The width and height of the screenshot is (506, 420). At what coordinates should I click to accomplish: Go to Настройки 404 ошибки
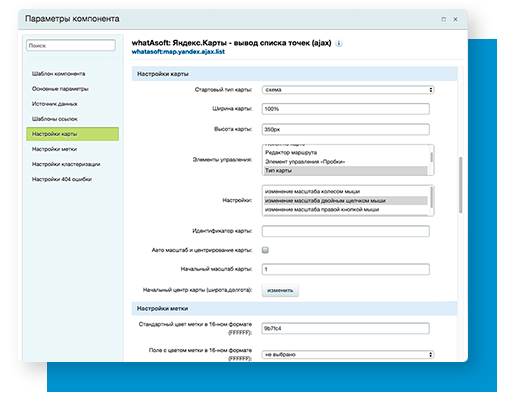tap(62, 179)
